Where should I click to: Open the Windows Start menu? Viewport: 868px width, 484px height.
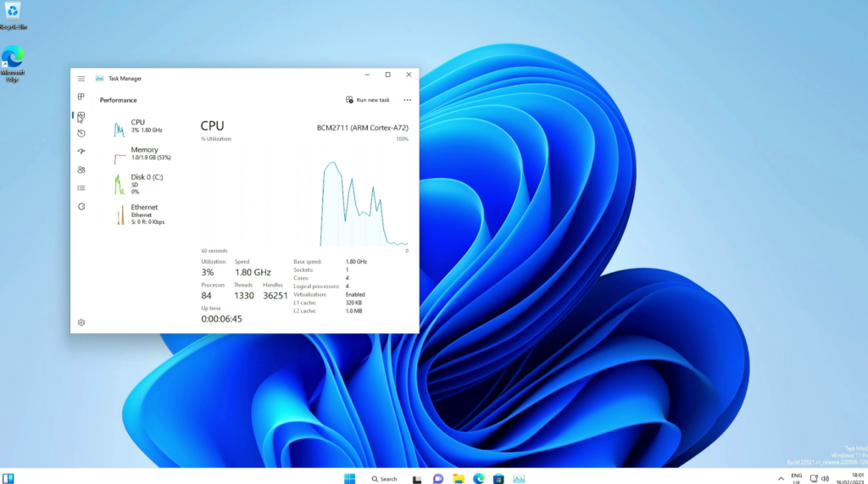tap(350, 479)
